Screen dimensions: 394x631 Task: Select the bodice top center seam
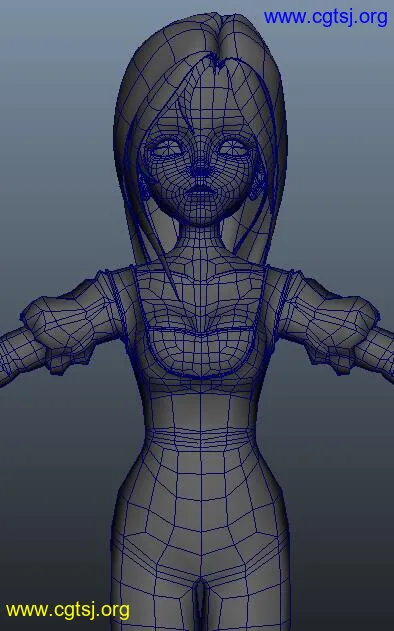(200, 331)
